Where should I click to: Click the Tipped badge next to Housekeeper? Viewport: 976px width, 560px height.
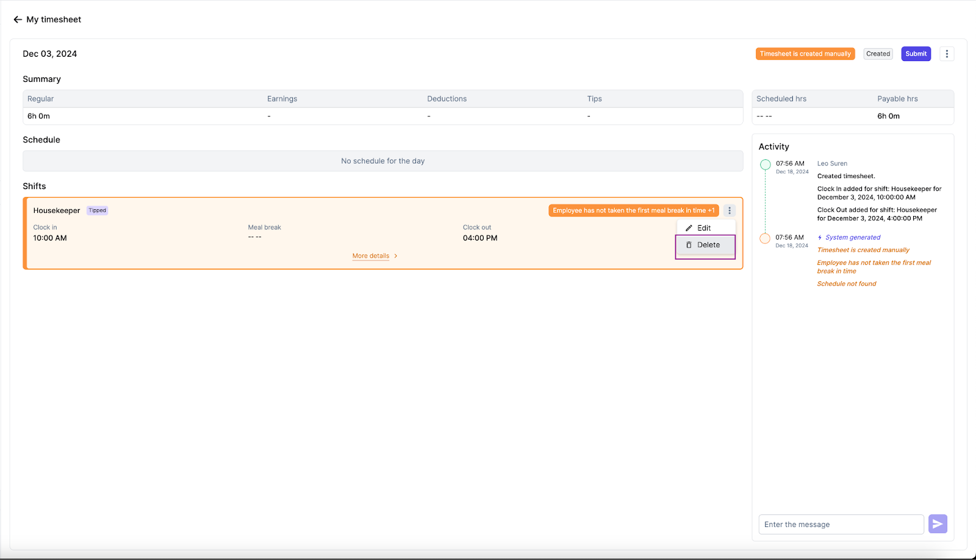(97, 210)
